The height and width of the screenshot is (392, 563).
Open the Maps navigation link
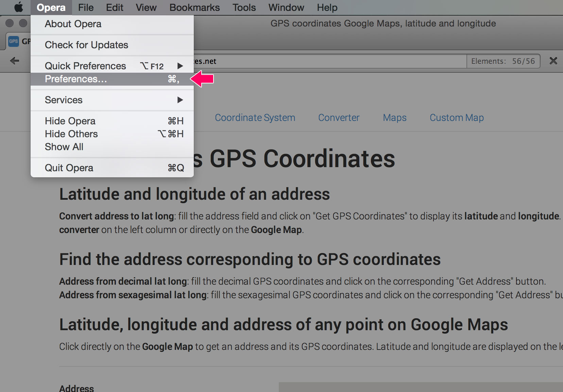395,118
